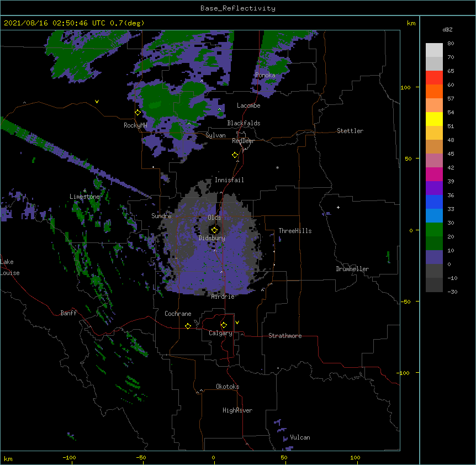Click the Airdrie city label
This screenshot has width=476, height=465.
click(x=223, y=297)
